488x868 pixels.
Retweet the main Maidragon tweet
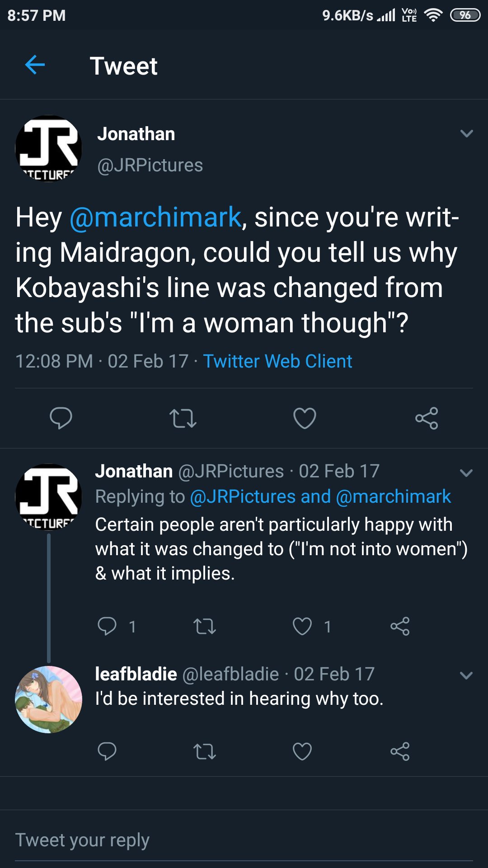(183, 418)
